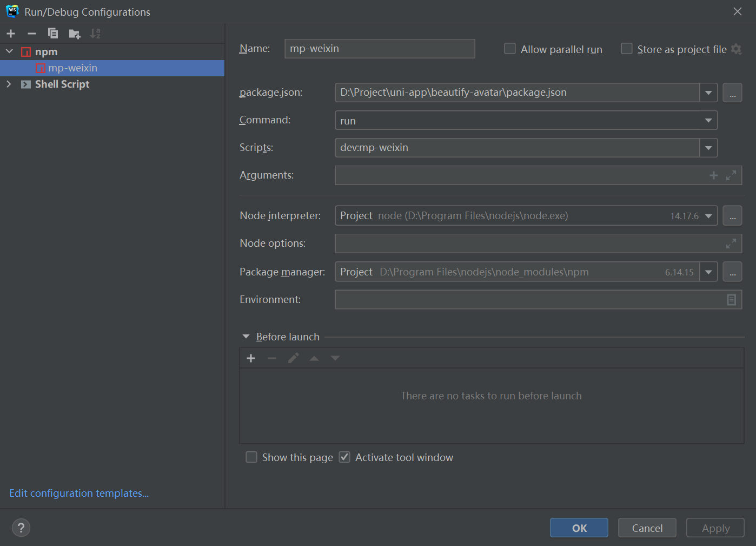Screen dimensions: 756x546
Task: Move before launch task up
Action: click(x=314, y=358)
